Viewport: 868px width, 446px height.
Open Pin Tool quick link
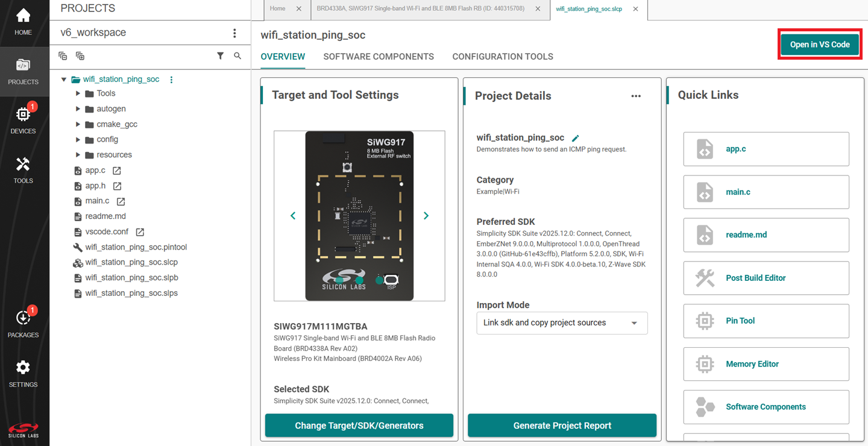(766, 321)
